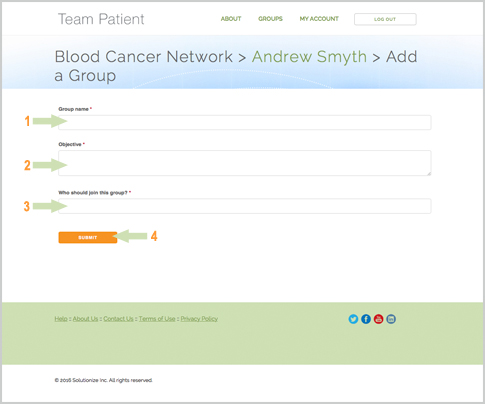Open the About menu item
Screen dimensions: 485x404
pyautogui.click(x=231, y=19)
